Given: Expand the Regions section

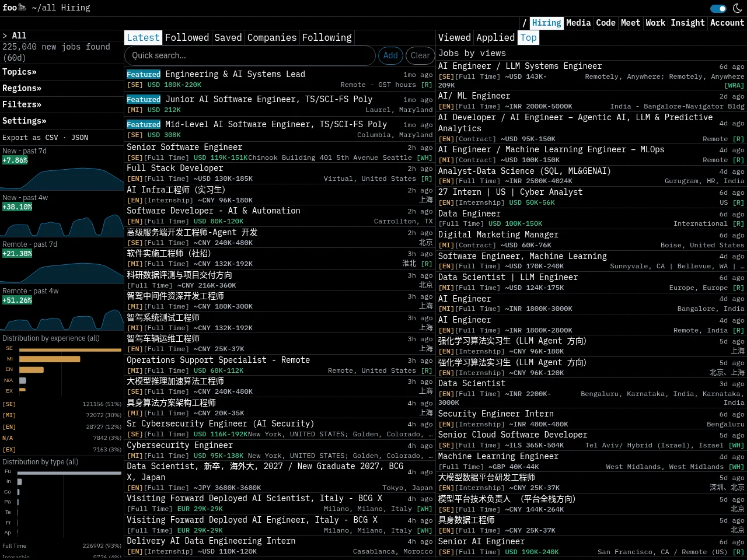Looking at the screenshot, I should point(22,88).
